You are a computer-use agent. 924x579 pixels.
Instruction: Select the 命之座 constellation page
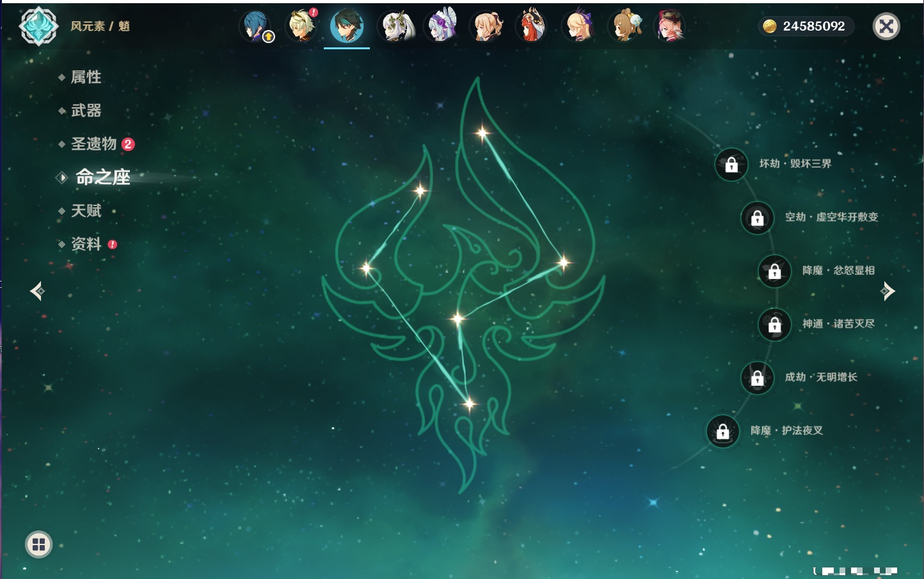coord(102,177)
